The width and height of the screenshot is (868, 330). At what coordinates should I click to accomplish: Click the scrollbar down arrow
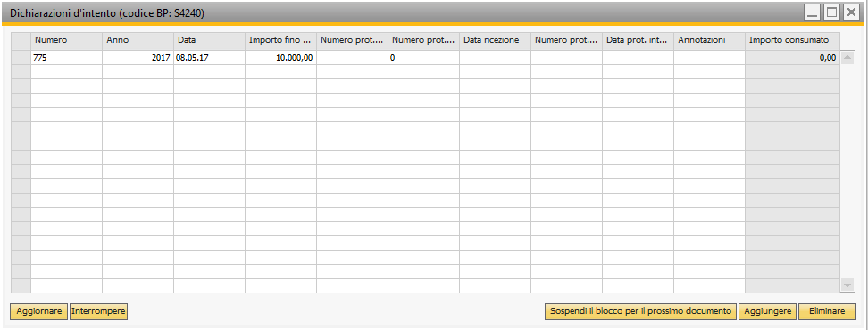tap(847, 285)
